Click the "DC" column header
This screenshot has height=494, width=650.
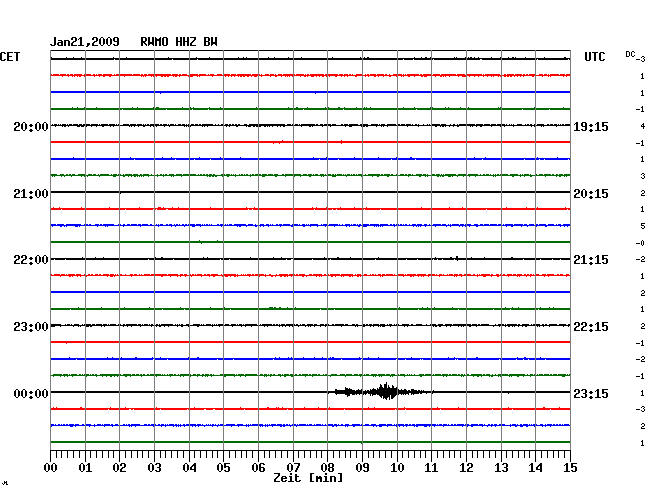point(630,54)
